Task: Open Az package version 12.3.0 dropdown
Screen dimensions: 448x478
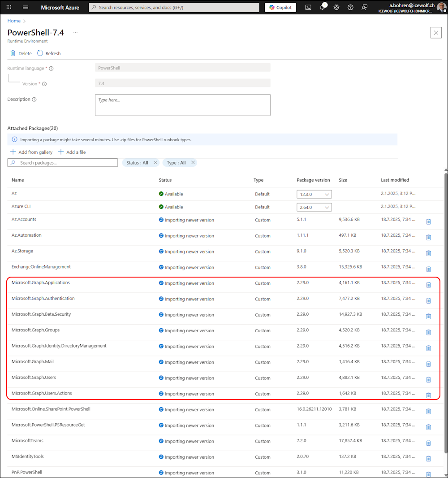Action: (x=314, y=194)
